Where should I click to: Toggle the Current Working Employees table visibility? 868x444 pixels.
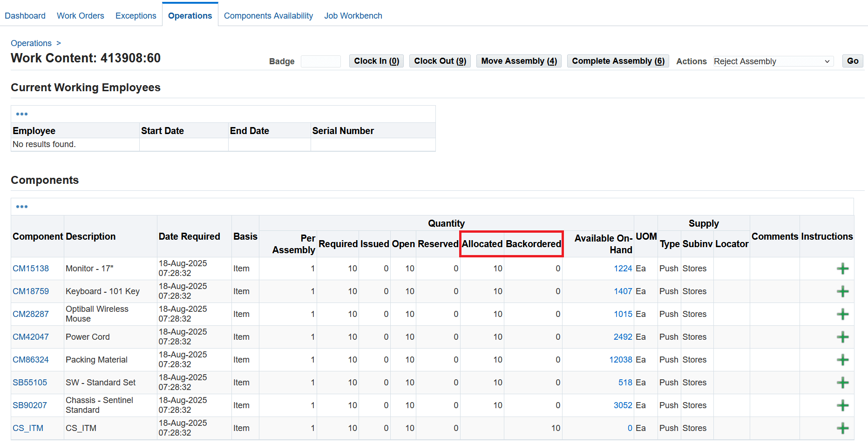(21, 114)
